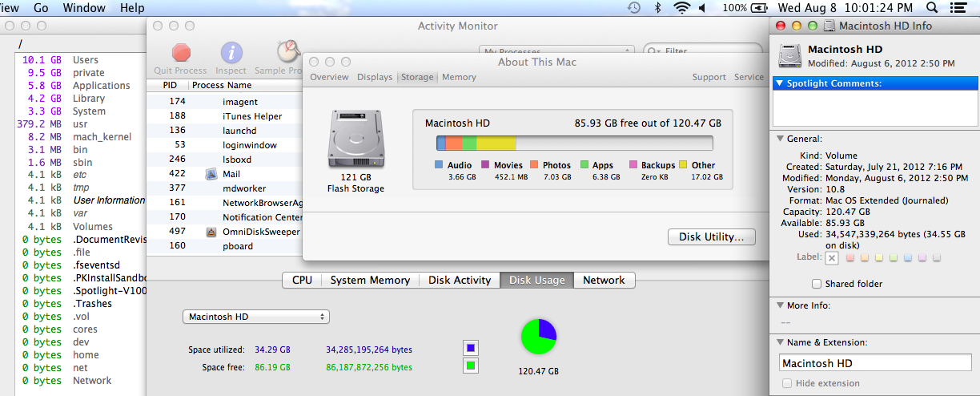Screen dimensions: 980x396
Task: Select the Network tab
Action: point(604,280)
